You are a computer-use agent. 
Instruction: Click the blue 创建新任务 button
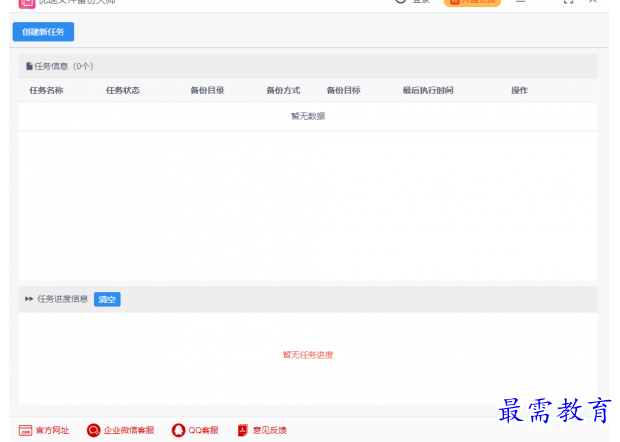click(43, 32)
